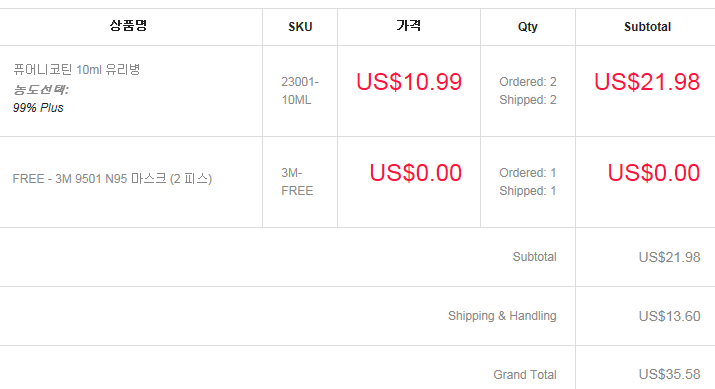Image resolution: width=715 pixels, height=389 pixels.
Task: Open the 퓨어니코틴 10ml 유리병 product name
Action: click(77, 69)
